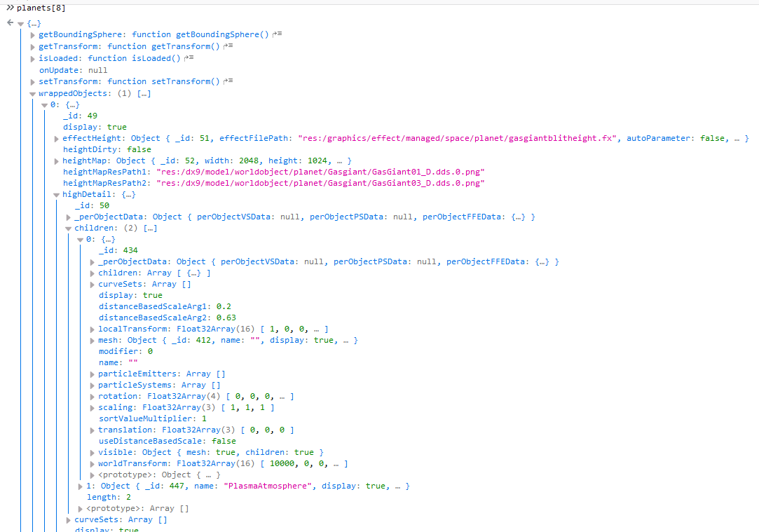Expand the heightMap object

coord(56,161)
